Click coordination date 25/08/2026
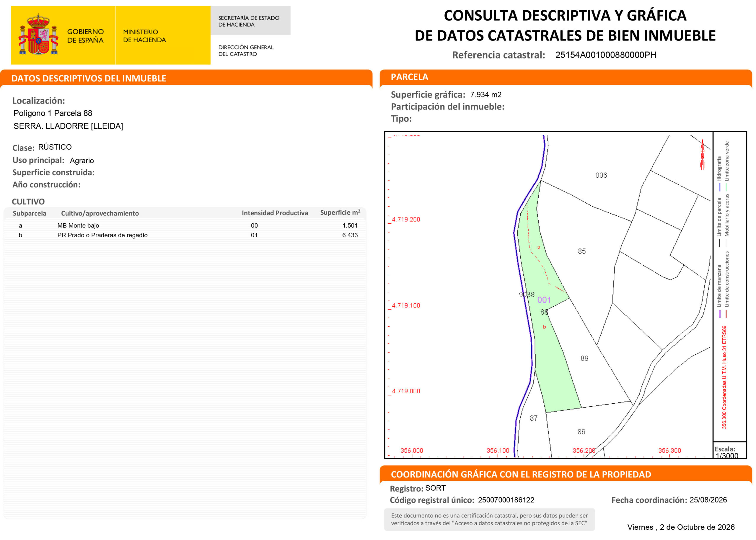The width and height of the screenshot is (756, 540). coord(708,500)
